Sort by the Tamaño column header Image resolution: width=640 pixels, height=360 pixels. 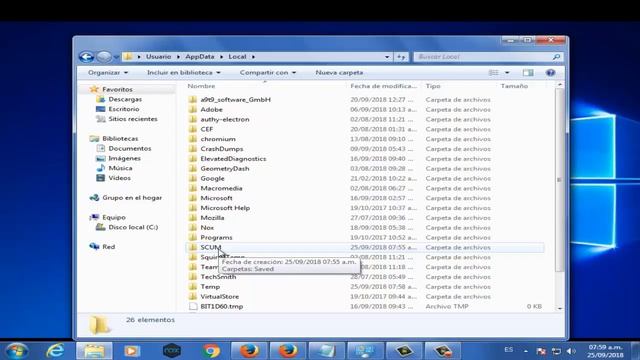[514, 86]
